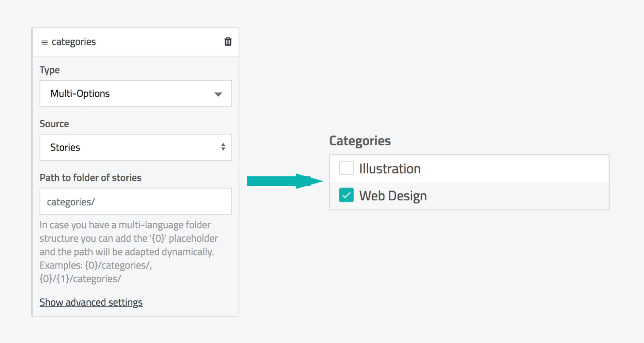Open the Stories Source dropdown
This screenshot has height=343, width=644.
click(x=135, y=148)
